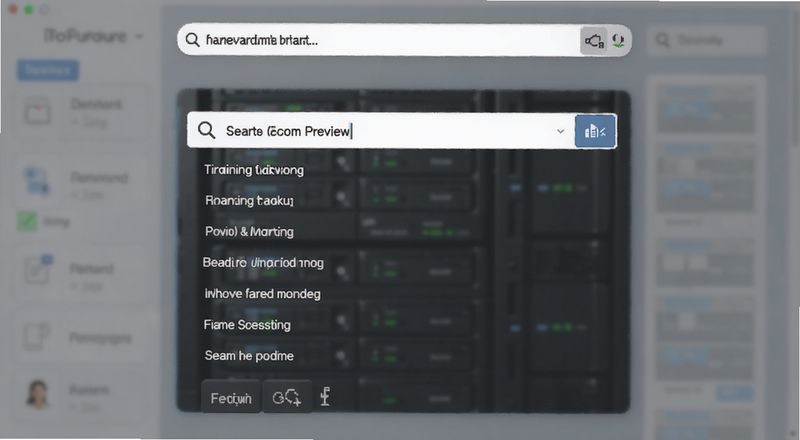Click the blue highlighted tab in sidebar
The height and width of the screenshot is (440, 800).
pos(48,70)
